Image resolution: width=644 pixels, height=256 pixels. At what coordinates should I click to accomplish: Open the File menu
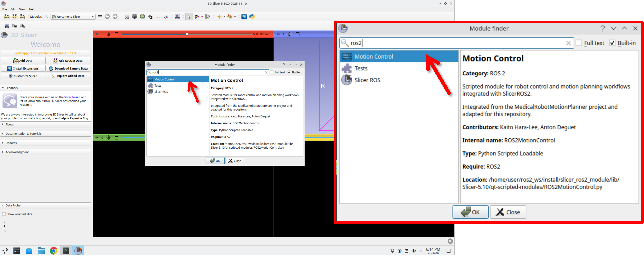coord(5,9)
